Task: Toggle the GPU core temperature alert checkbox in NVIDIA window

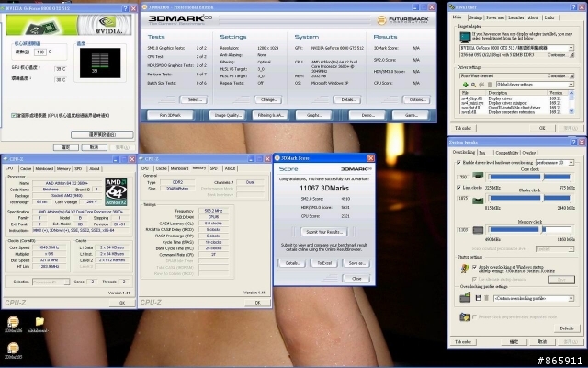Action: (x=14, y=116)
